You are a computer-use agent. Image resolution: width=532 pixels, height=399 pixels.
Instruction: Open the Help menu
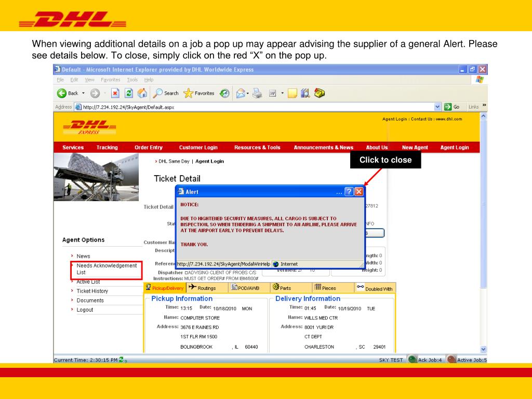[x=149, y=79]
